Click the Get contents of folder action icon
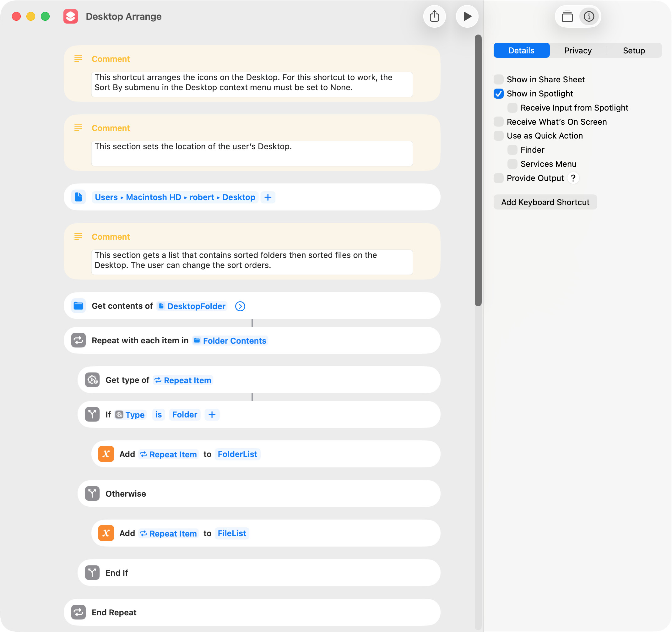 tap(79, 306)
